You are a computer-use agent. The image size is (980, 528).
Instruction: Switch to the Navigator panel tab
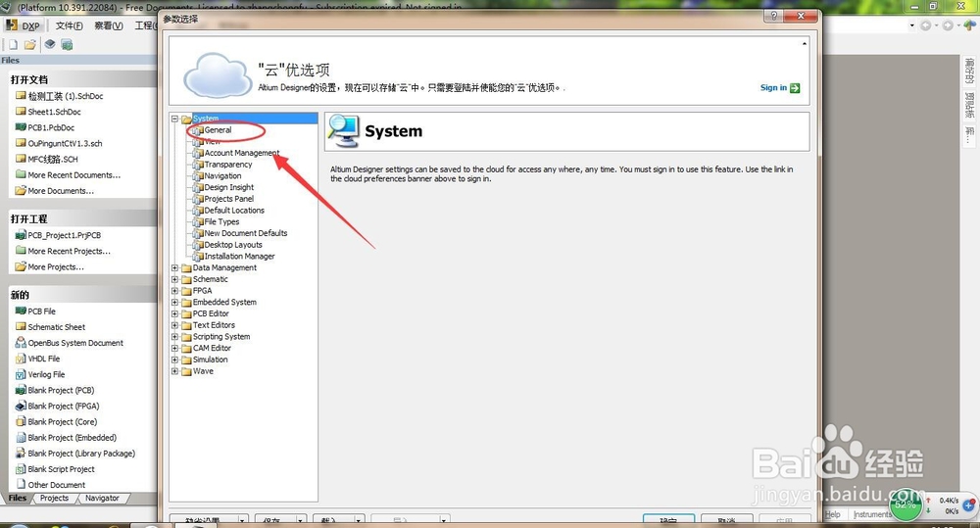point(103,498)
